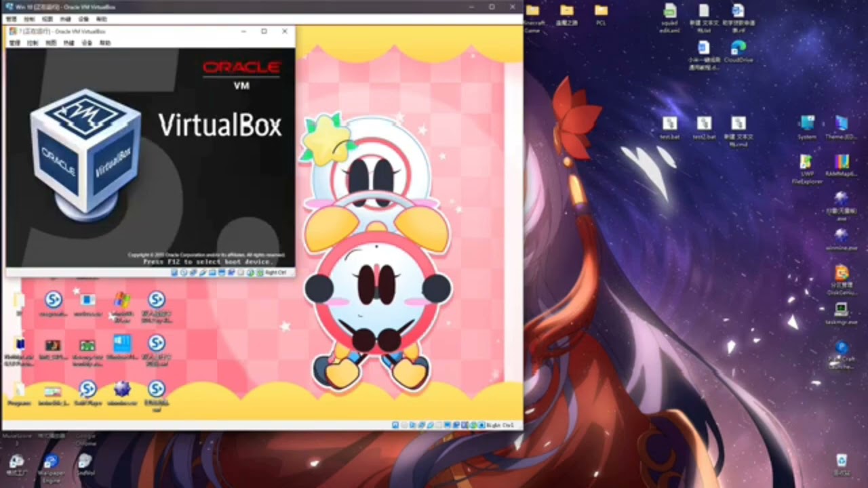Click the VirtualBox boot splash screen in inner VM

[151, 158]
